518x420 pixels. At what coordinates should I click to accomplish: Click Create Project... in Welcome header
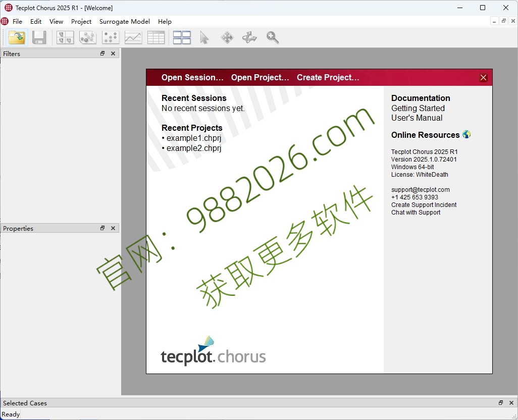click(x=328, y=77)
